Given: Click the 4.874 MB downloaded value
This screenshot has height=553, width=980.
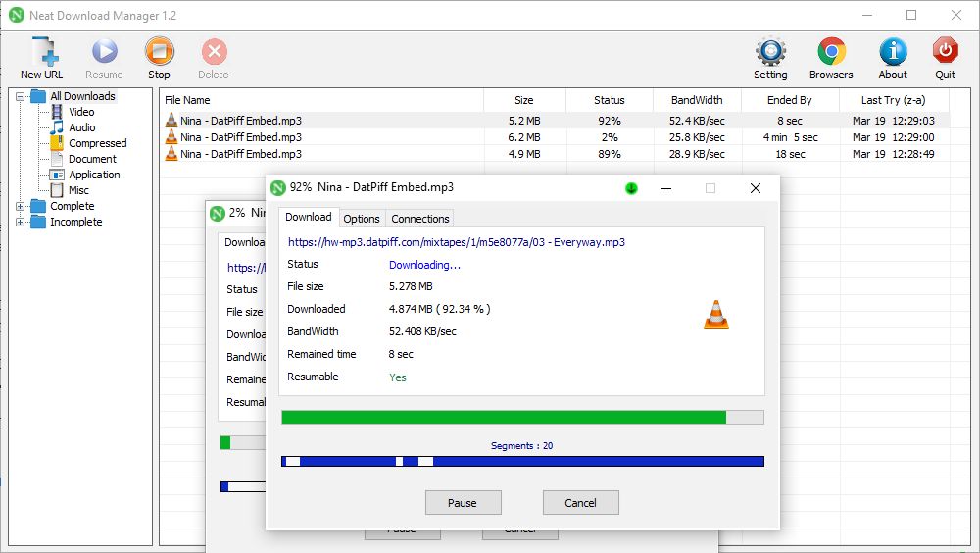Looking at the screenshot, I should tap(439, 309).
